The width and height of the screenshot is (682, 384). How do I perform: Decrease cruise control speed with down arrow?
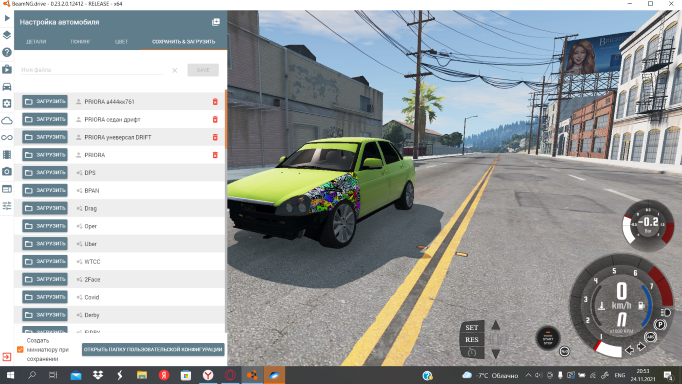(495, 354)
